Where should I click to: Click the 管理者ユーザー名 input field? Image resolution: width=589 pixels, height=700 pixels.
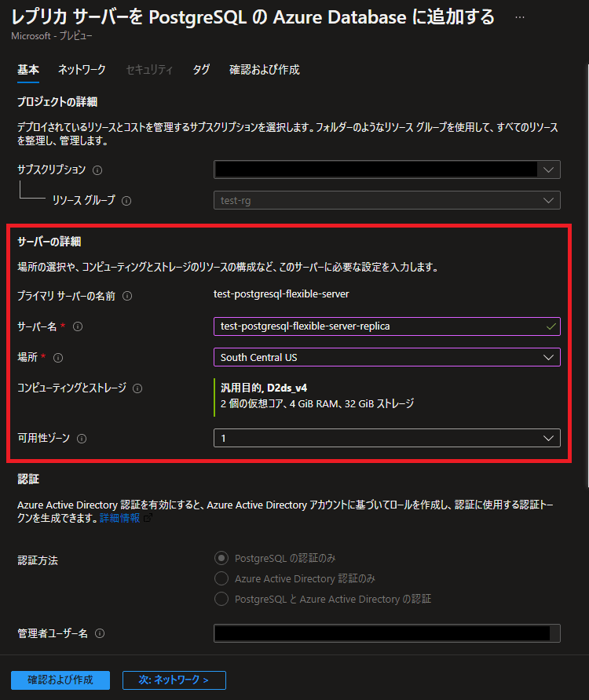pyautogui.click(x=387, y=633)
